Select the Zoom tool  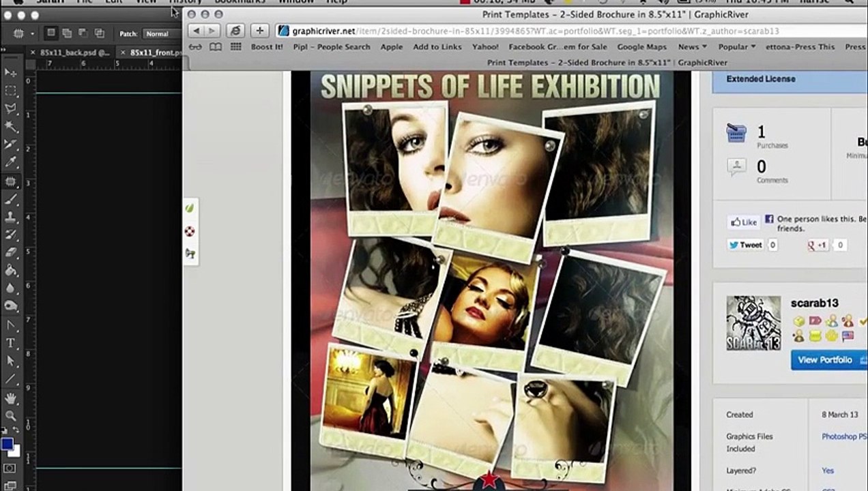pos(10,415)
